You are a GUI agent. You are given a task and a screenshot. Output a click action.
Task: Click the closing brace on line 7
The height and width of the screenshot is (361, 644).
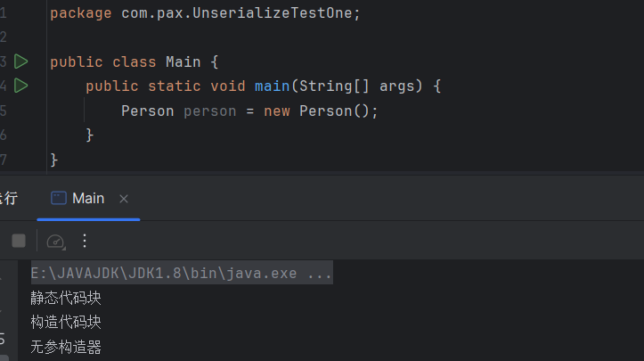[53, 160]
